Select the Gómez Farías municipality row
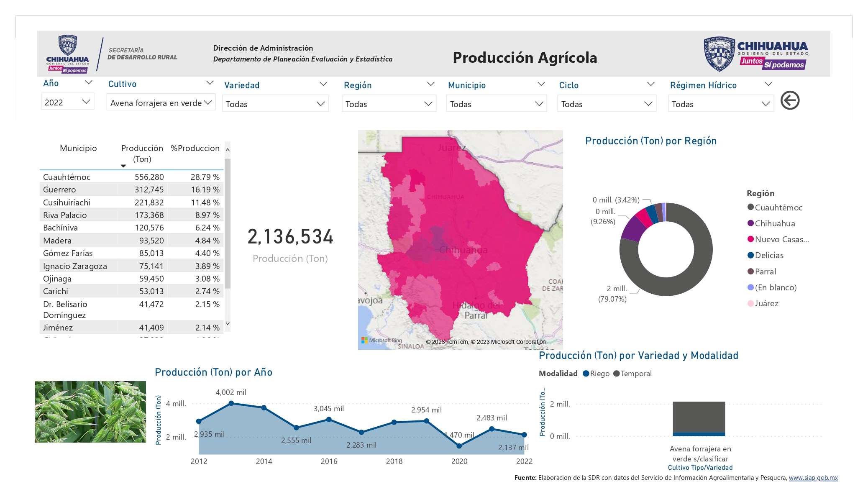Viewport: 868px width, 502px height. [131, 253]
